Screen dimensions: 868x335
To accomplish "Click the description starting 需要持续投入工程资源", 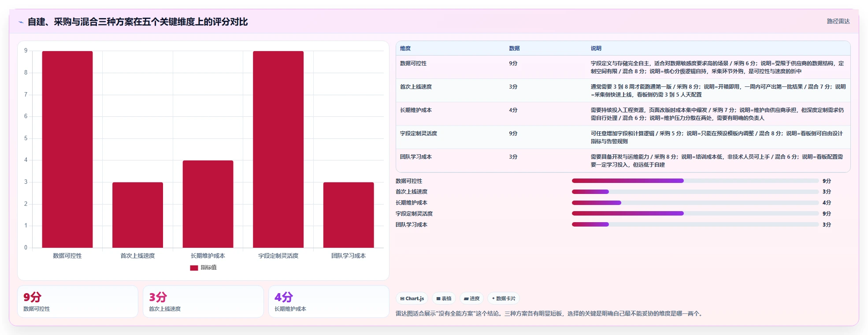I will tap(717, 114).
